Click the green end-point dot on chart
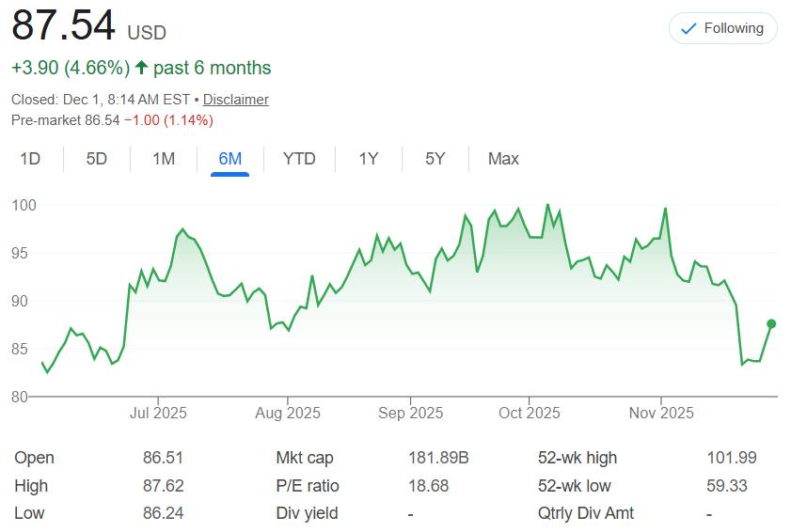 click(x=771, y=323)
